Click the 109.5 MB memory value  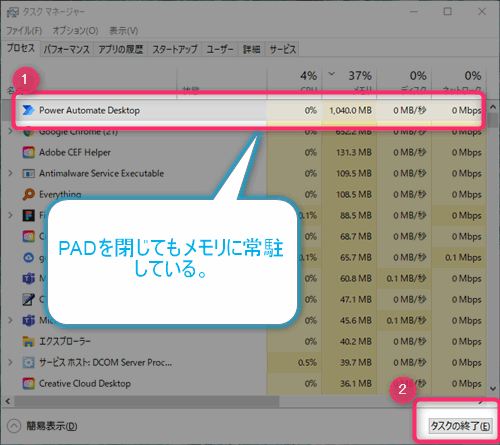coord(354,173)
